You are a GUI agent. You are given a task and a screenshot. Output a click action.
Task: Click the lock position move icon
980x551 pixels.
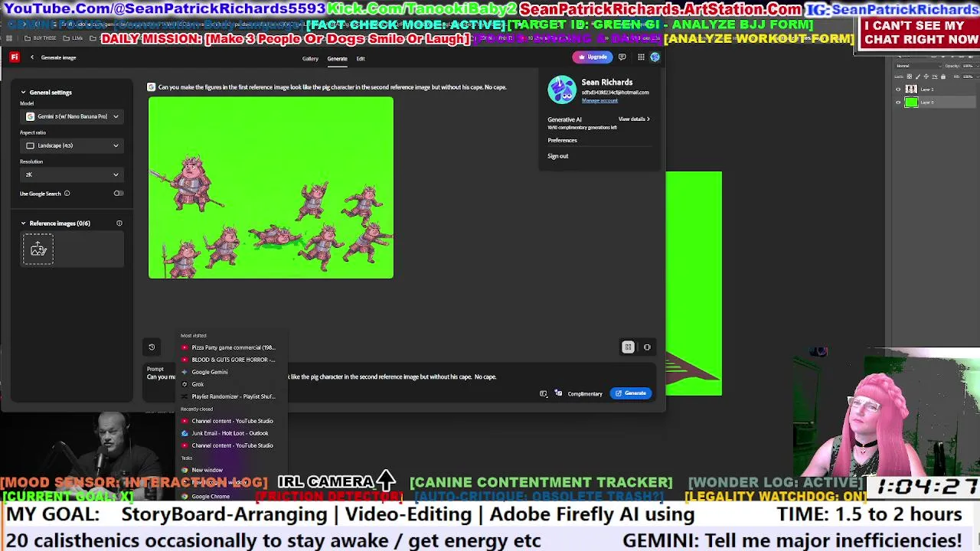pyautogui.click(x=926, y=77)
